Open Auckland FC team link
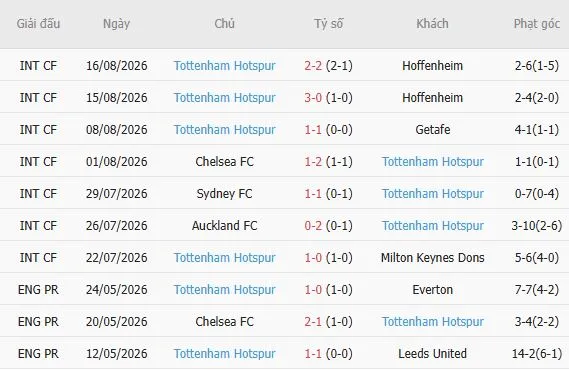This screenshot has height=370, width=569. (x=225, y=226)
